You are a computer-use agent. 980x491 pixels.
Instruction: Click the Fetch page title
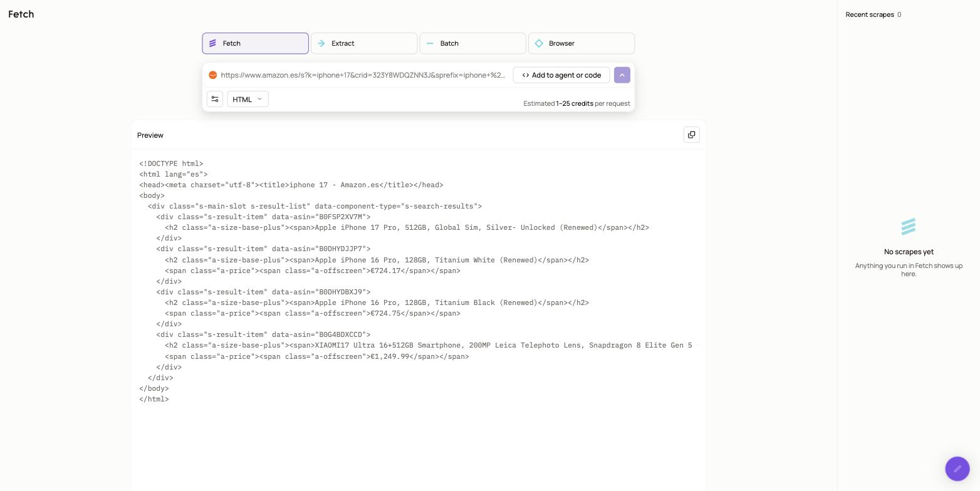(21, 14)
